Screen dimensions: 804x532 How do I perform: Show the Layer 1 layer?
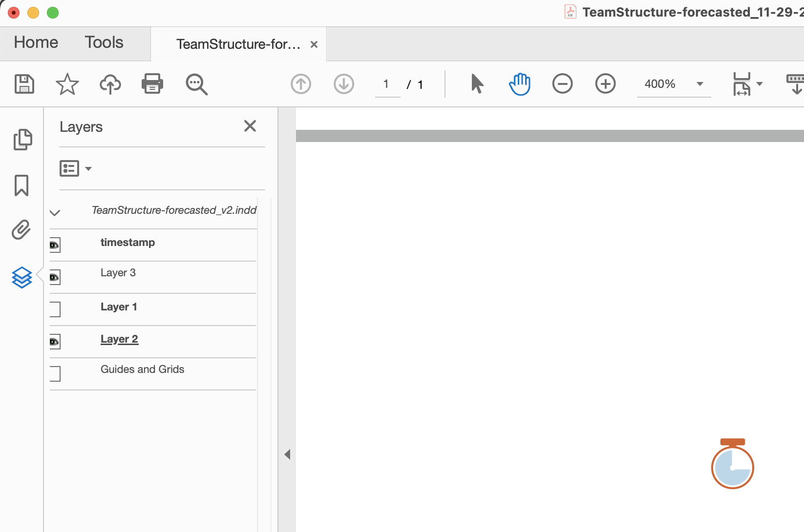[55, 309]
